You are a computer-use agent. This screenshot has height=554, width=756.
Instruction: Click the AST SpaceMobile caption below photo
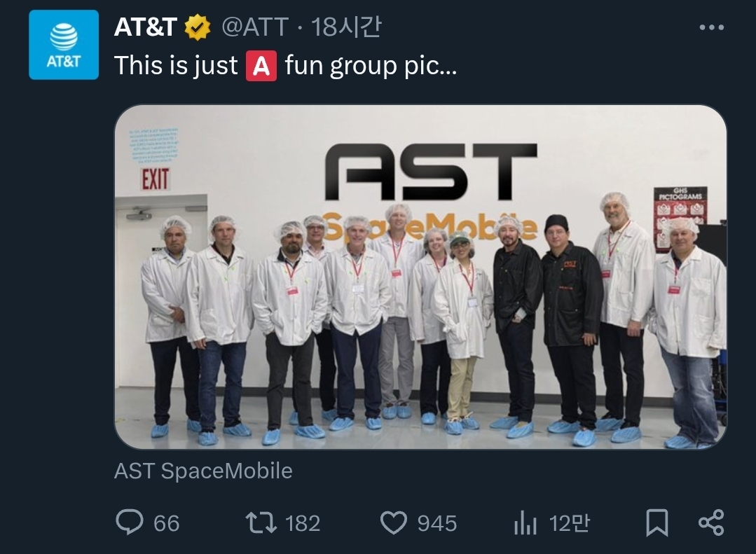pyautogui.click(x=203, y=471)
